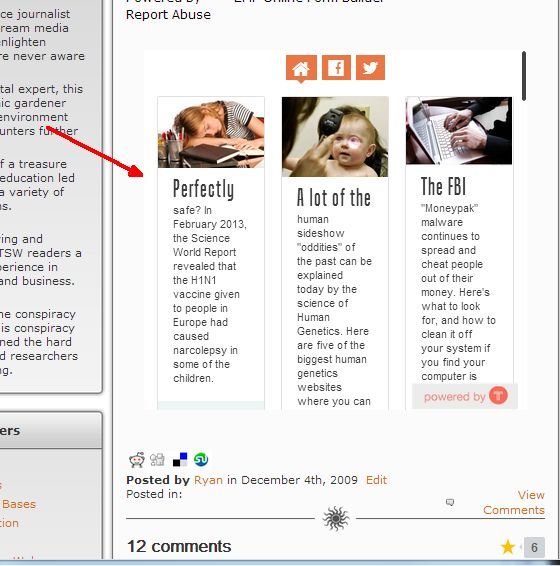The width and height of the screenshot is (560, 566).
Task: Open the laptop typing thumbnail
Action: click(459, 131)
